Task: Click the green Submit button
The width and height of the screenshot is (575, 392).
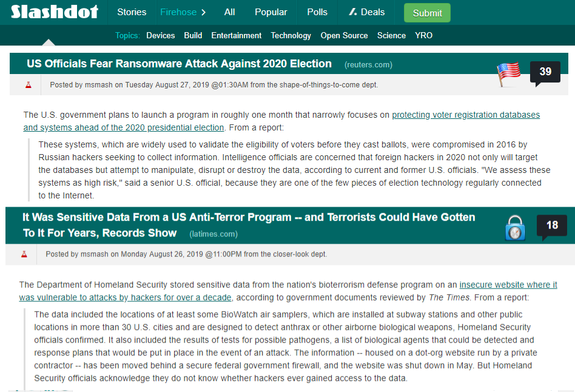Action: point(427,13)
